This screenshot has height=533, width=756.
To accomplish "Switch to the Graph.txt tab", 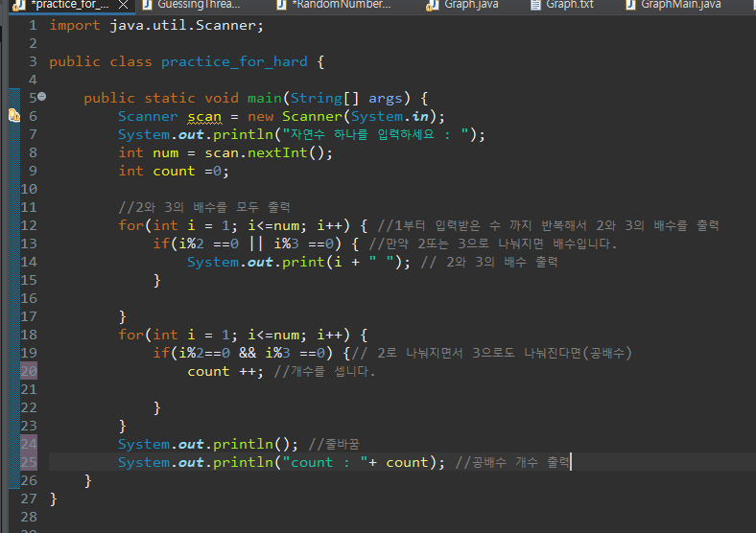I will coord(570,5).
